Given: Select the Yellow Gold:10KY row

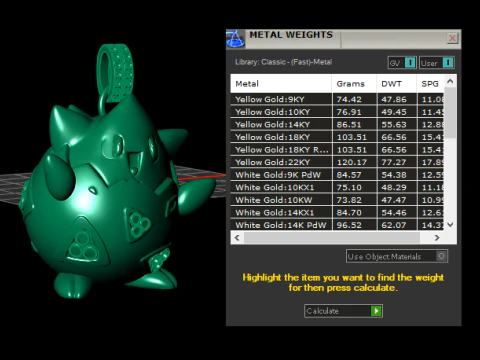Looking at the screenshot, I should 337,112.
